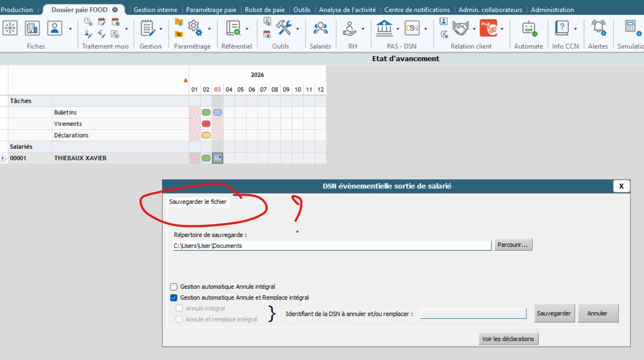Viewport: 644px width, 360px height.
Task: Expand the Info CCN dropdown arrow
Action: click(x=576, y=29)
